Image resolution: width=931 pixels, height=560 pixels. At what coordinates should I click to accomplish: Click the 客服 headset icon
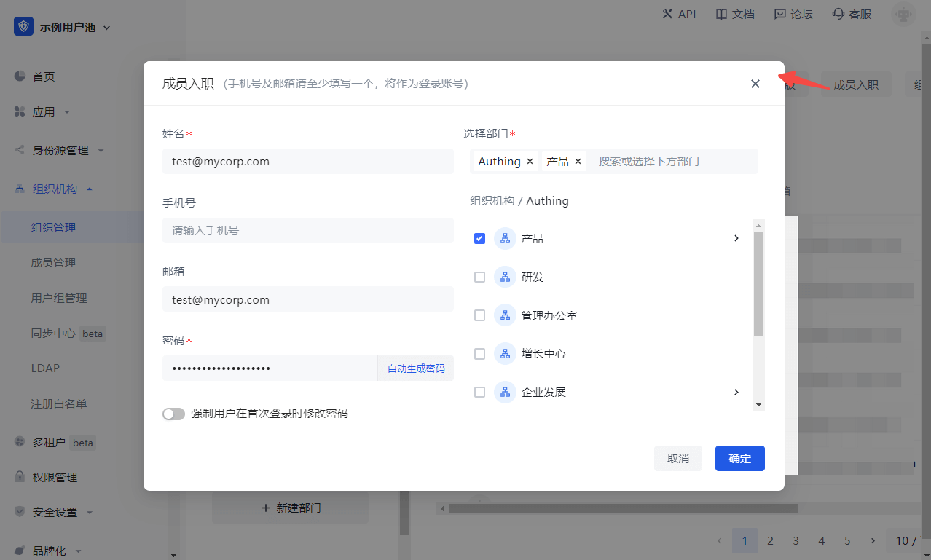838,14
